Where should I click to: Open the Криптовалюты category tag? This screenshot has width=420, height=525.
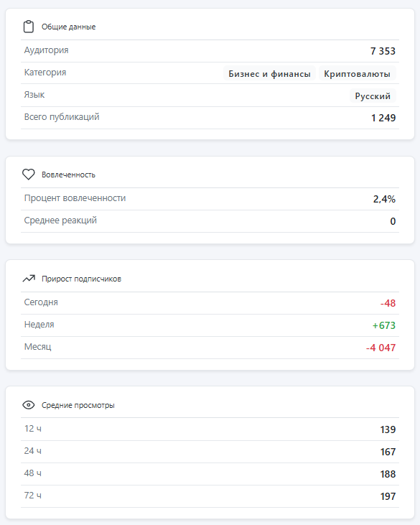pos(357,74)
